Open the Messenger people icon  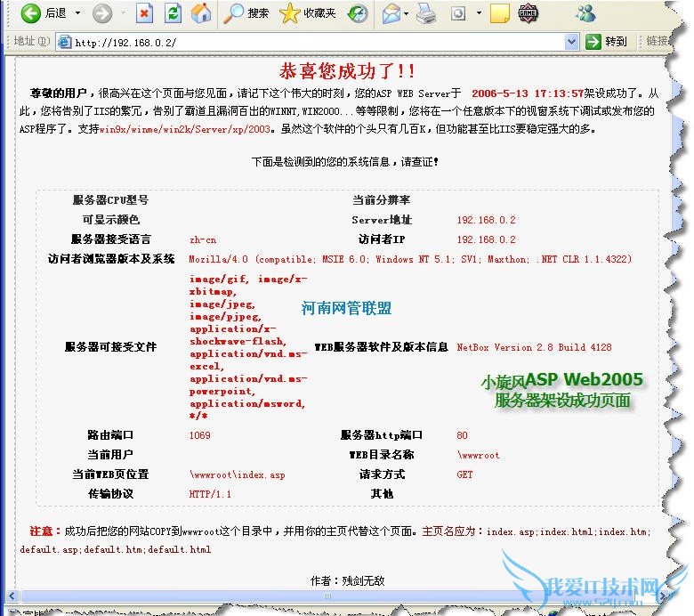click(x=585, y=13)
